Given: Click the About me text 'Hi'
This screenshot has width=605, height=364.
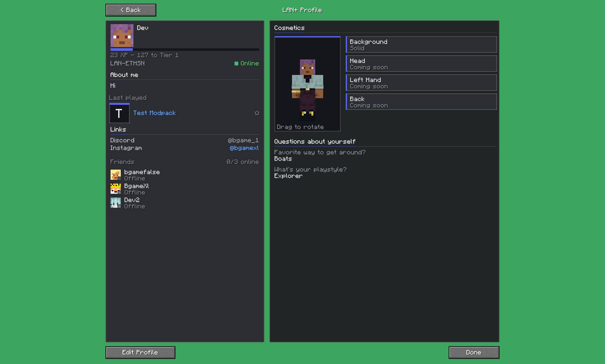Looking at the screenshot, I should coord(113,86).
